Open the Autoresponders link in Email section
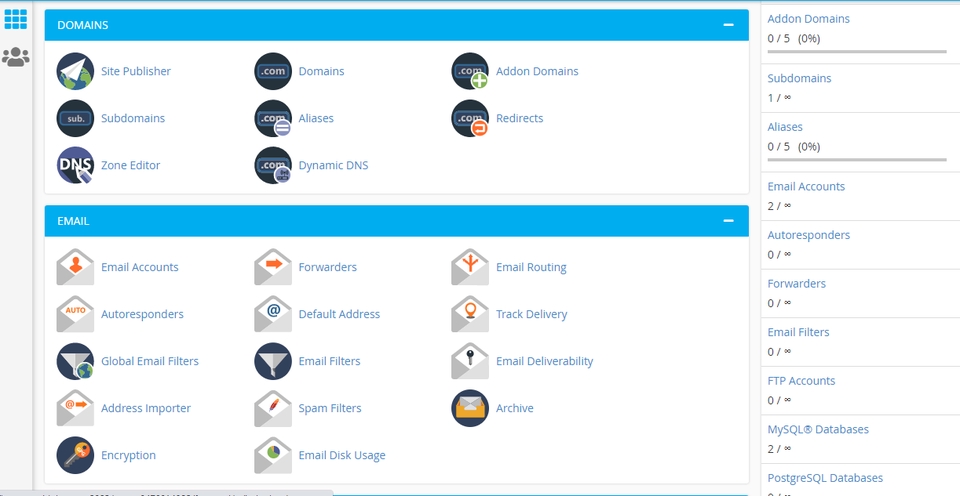 (142, 314)
